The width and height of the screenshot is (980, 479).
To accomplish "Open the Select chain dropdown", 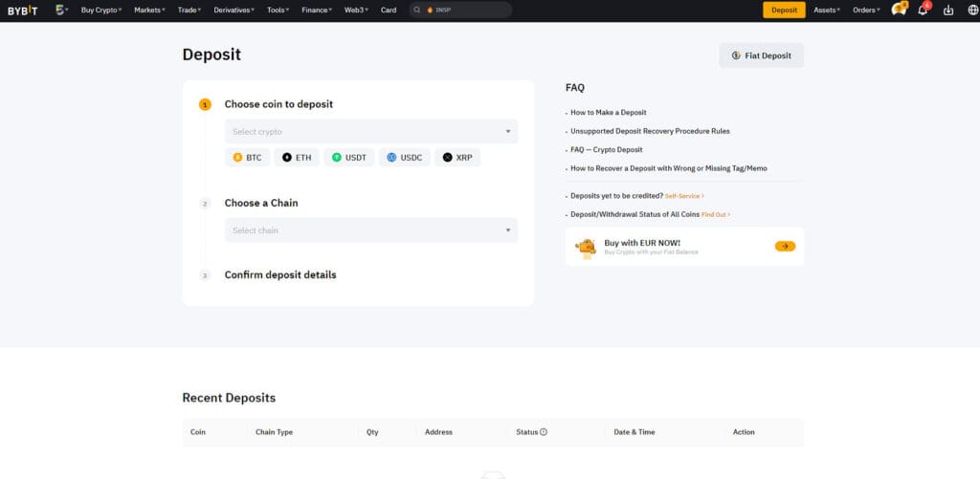I will [371, 230].
